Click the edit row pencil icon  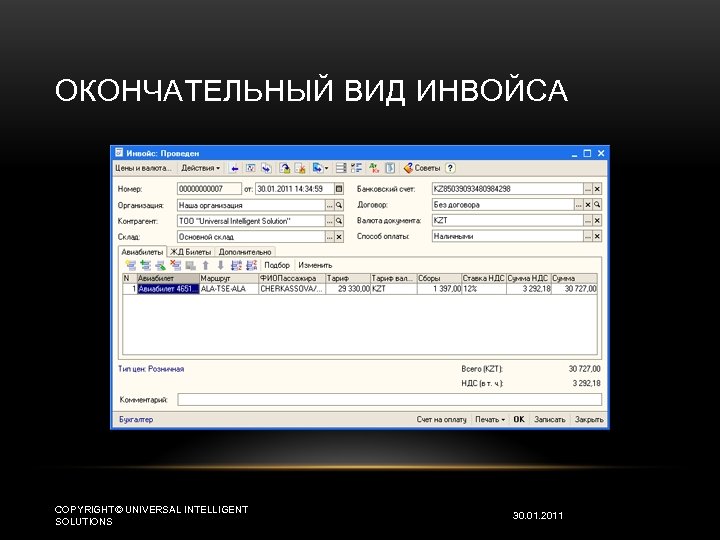(161, 265)
